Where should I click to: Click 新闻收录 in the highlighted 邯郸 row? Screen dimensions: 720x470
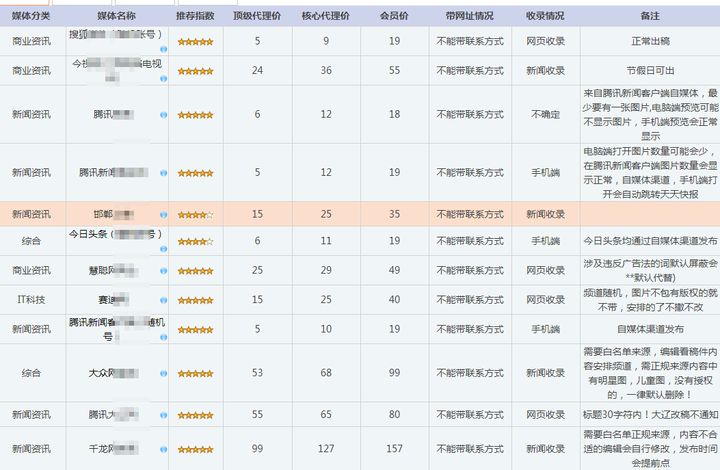click(546, 214)
